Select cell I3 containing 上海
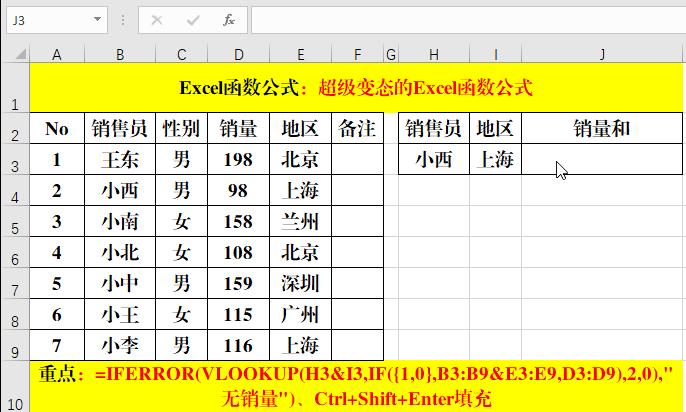This screenshot has width=686, height=412. point(495,159)
